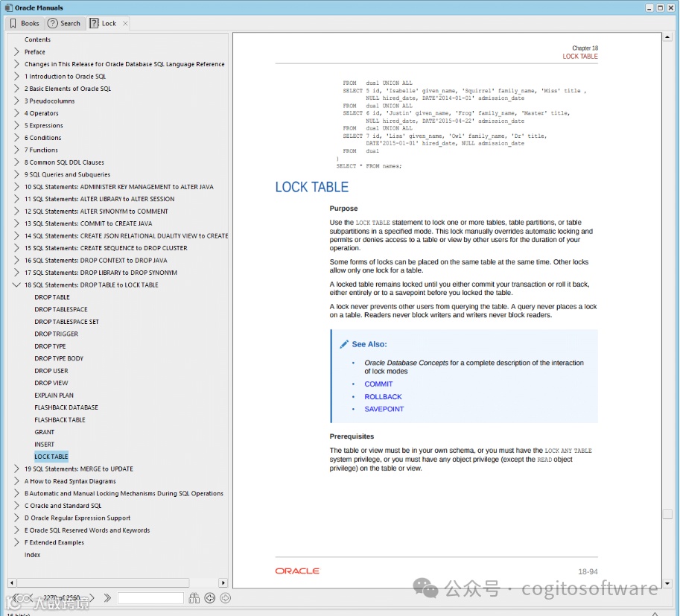
Task: Click the Books bookmark icon
Action: 13,23
